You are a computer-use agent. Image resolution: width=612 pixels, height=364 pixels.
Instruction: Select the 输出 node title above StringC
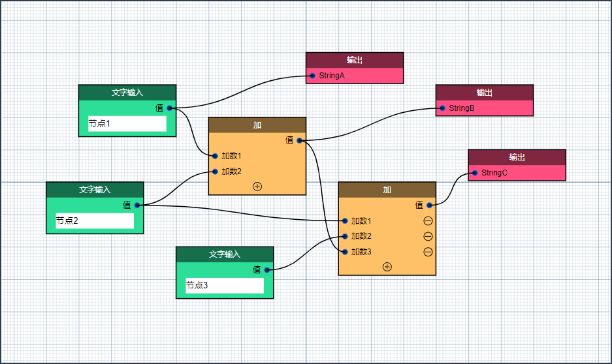pos(517,157)
